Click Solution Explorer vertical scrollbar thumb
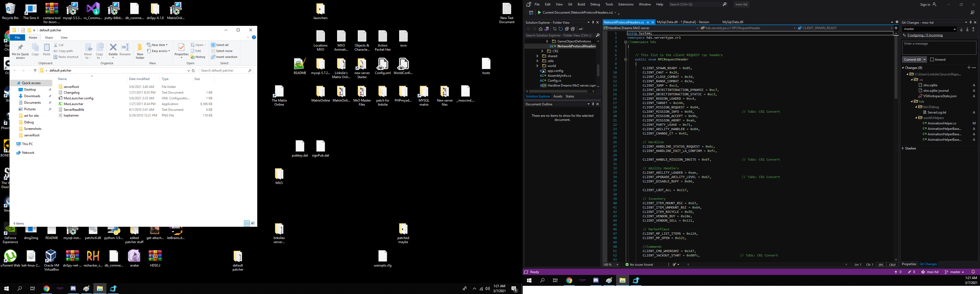 (598, 70)
